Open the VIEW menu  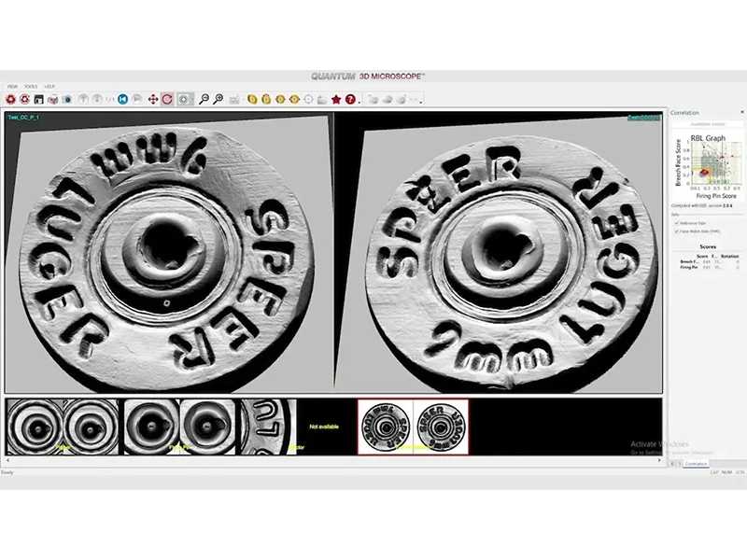13,85
